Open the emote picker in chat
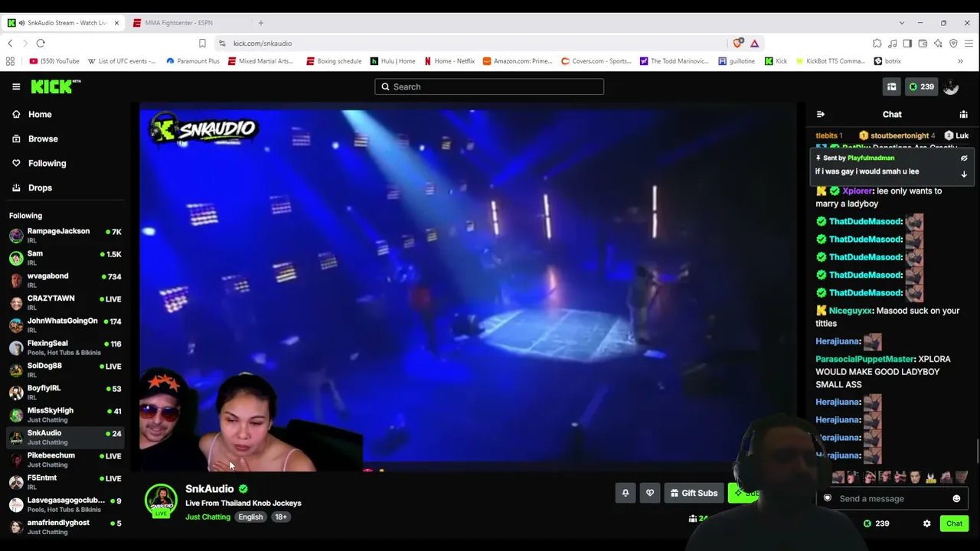Viewport: 980px width, 551px height. coord(956,498)
